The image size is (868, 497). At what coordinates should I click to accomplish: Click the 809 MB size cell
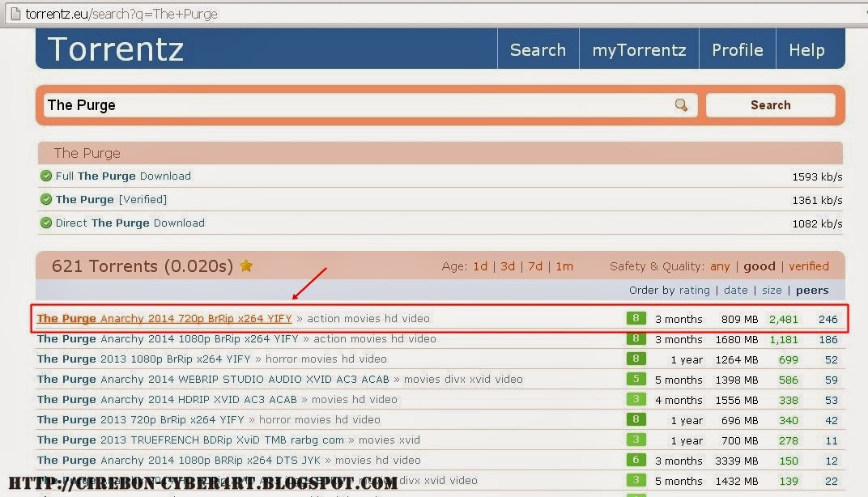coord(739,320)
